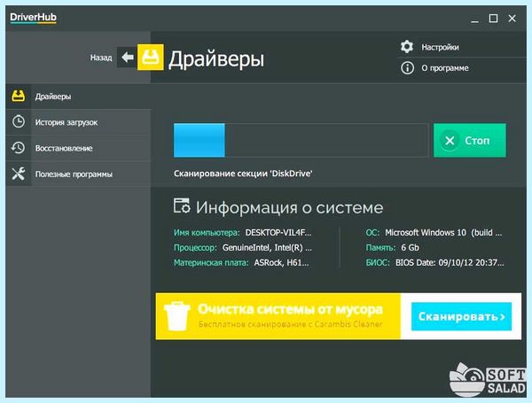Click motherboard value ASRock, H61...
The height and width of the screenshot is (403, 532).
[282, 263]
